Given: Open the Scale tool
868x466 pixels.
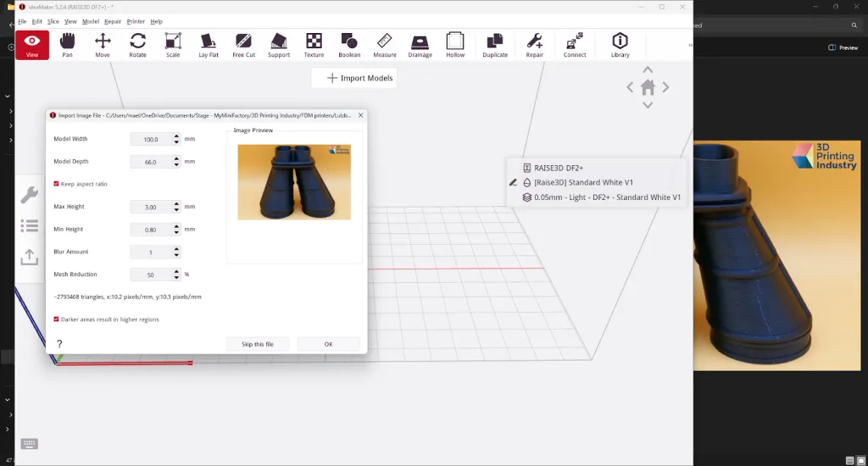Looking at the screenshot, I should tap(173, 46).
